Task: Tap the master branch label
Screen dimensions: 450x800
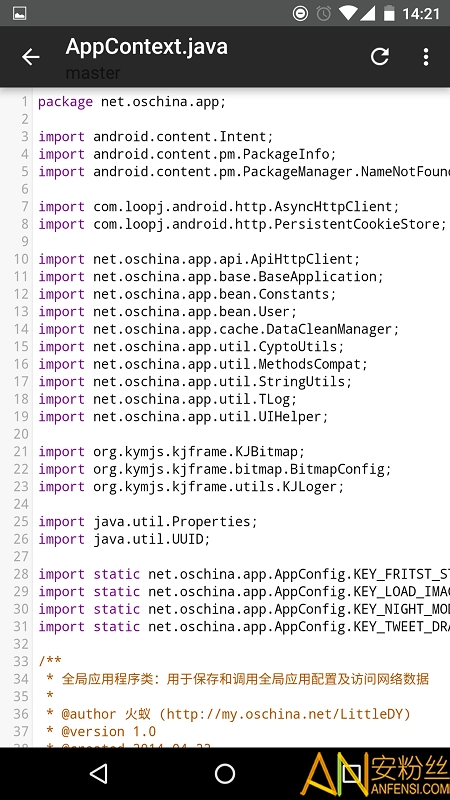Action: point(93,73)
